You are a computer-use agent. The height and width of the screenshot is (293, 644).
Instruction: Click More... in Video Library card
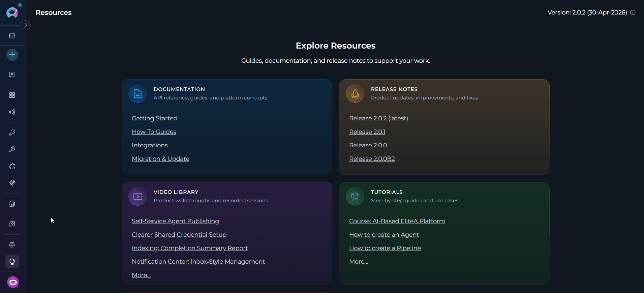coord(141,275)
